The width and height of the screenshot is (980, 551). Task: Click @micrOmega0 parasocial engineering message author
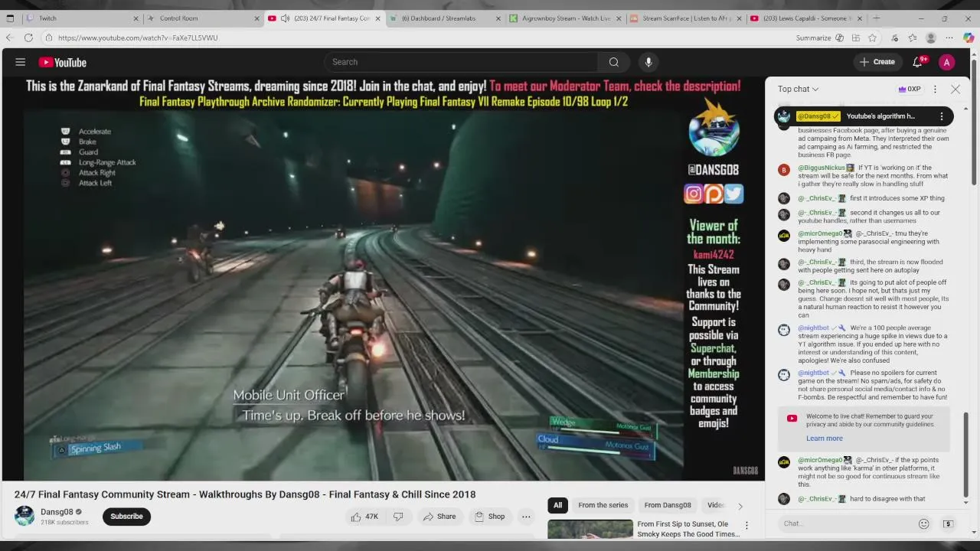(820, 233)
